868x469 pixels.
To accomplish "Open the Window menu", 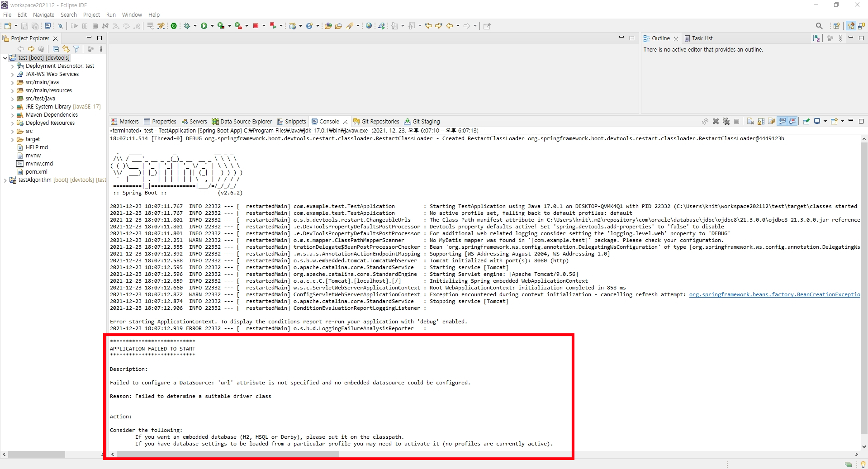I will tap(132, 14).
